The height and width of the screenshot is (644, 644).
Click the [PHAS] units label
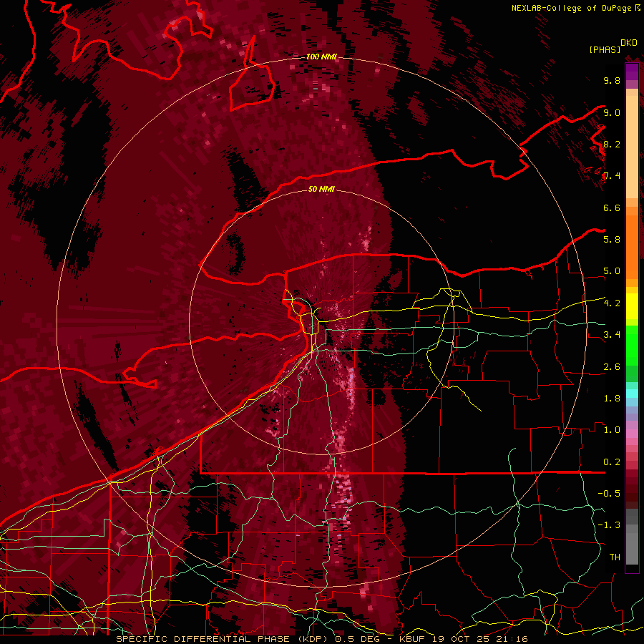pos(605,49)
